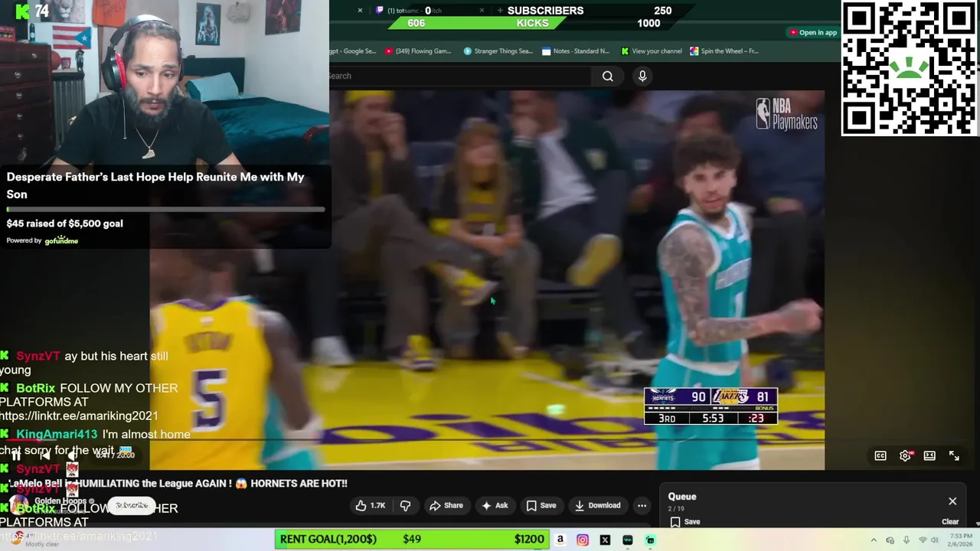980x551 pixels.
Task: Open View your channel Kick bookmark
Action: click(652, 51)
